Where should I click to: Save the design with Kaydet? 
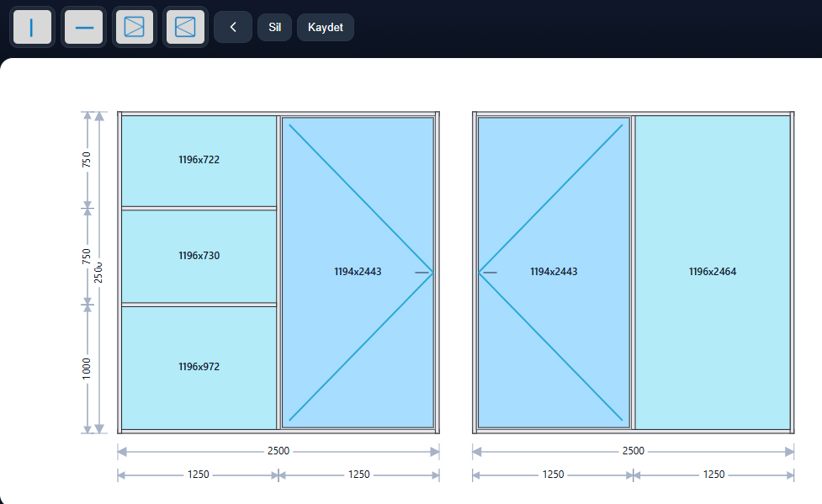click(x=326, y=27)
